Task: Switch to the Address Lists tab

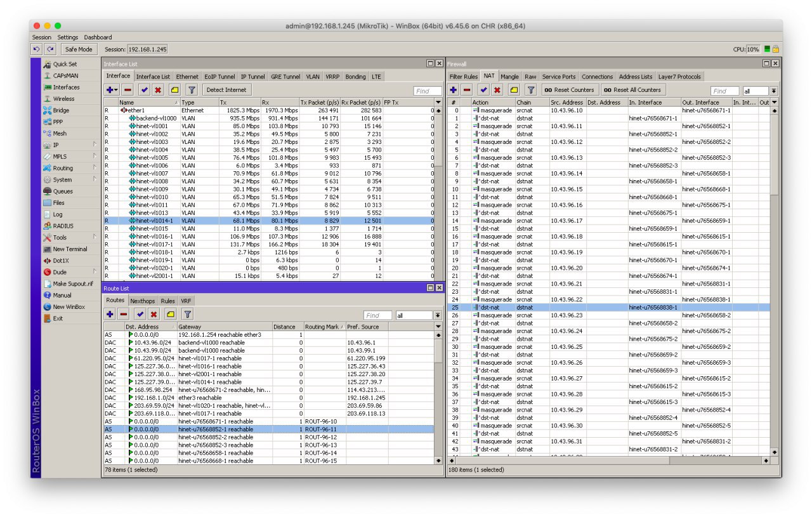Action: point(636,77)
